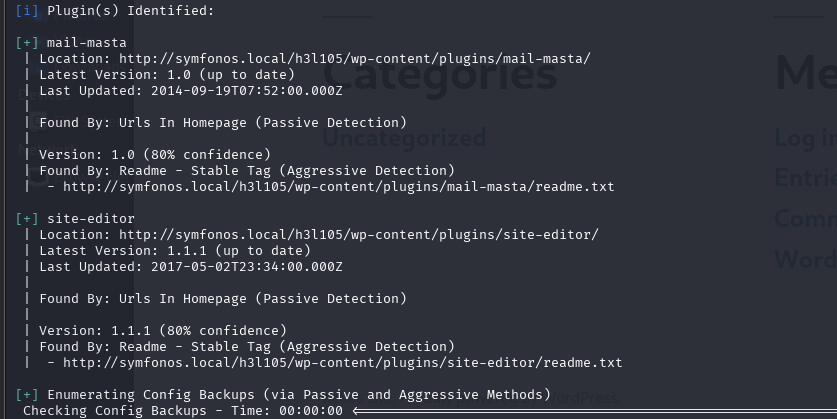The height and width of the screenshot is (419, 837).
Task: Click the Version: 1.1.1 (80% confidence) line
Action: tap(163, 331)
